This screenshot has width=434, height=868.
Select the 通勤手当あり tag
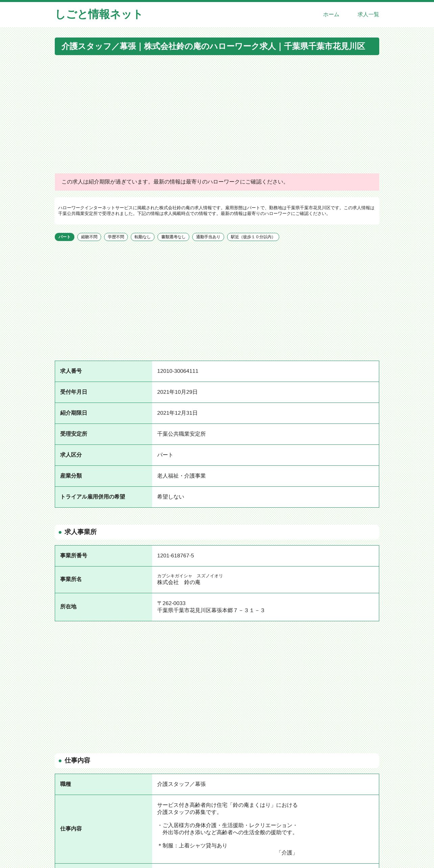[x=208, y=237]
